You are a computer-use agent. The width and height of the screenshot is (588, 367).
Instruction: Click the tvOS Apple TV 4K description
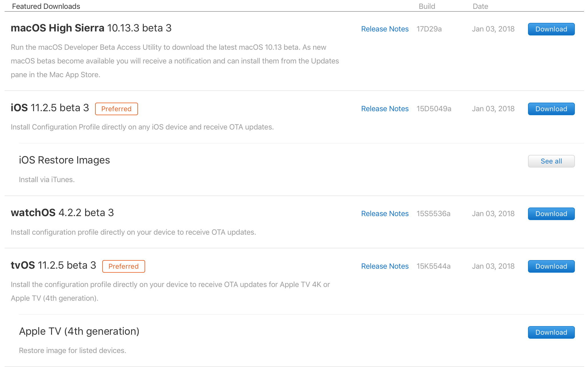coord(170,291)
